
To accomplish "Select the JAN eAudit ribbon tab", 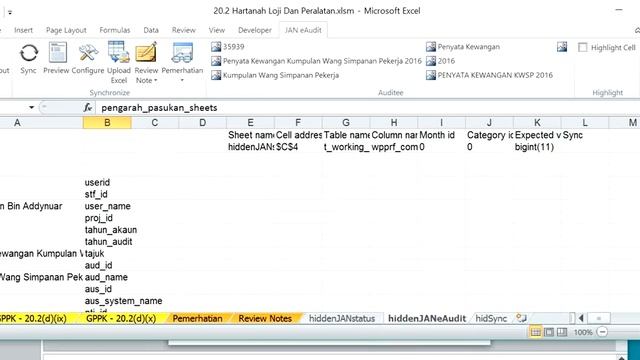I will (x=303, y=30).
